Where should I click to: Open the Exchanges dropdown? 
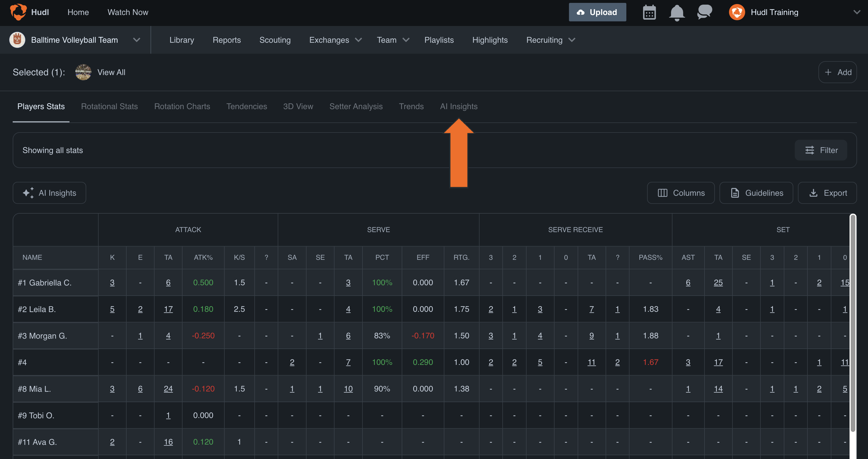(335, 40)
